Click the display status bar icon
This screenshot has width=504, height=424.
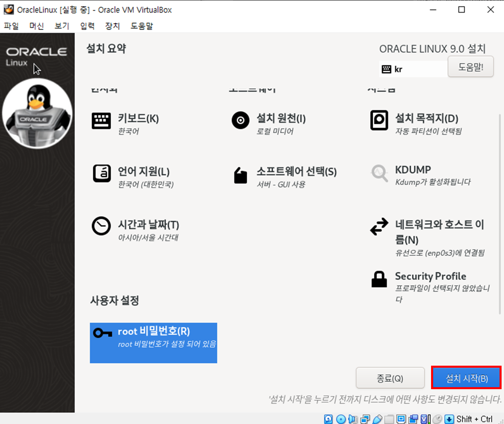click(401, 419)
